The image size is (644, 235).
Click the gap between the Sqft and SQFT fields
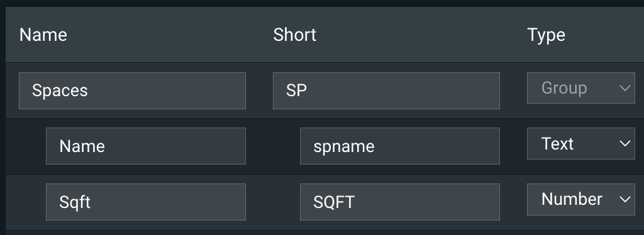coord(273,202)
